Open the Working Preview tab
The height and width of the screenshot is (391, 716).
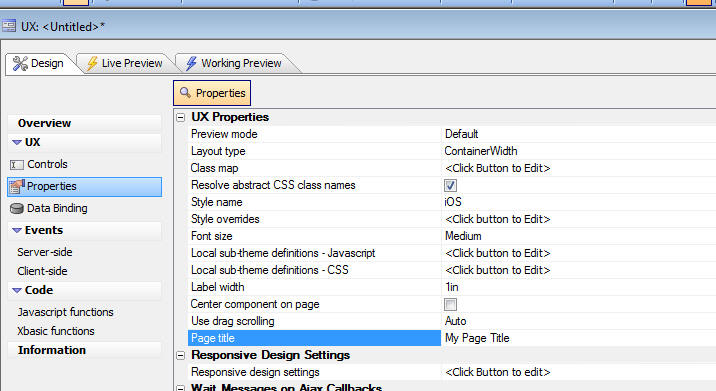236,63
